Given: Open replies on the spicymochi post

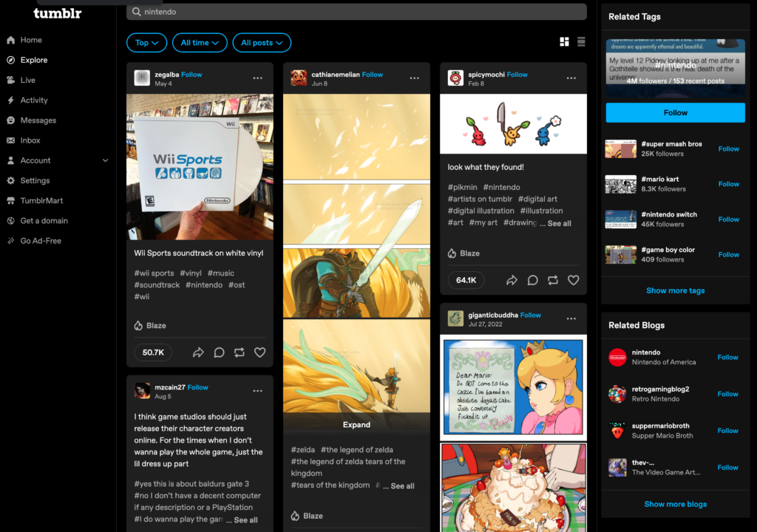Looking at the screenshot, I should point(532,280).
